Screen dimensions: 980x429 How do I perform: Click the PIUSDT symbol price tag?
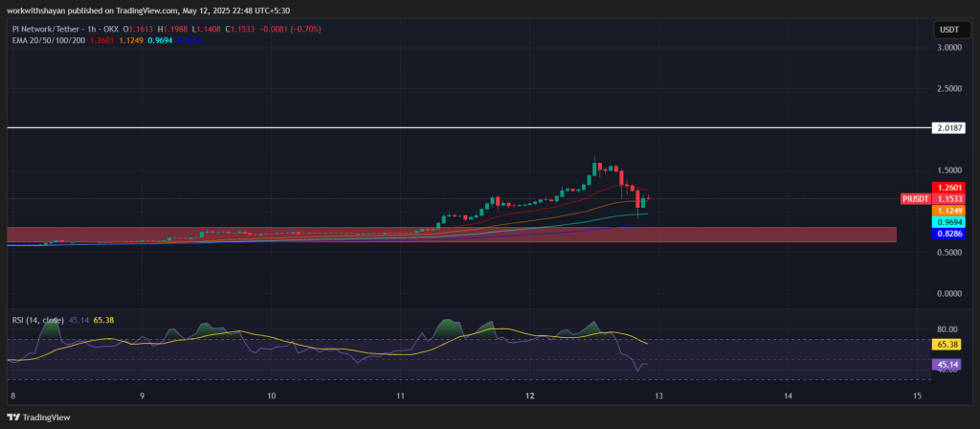[916, 199]
